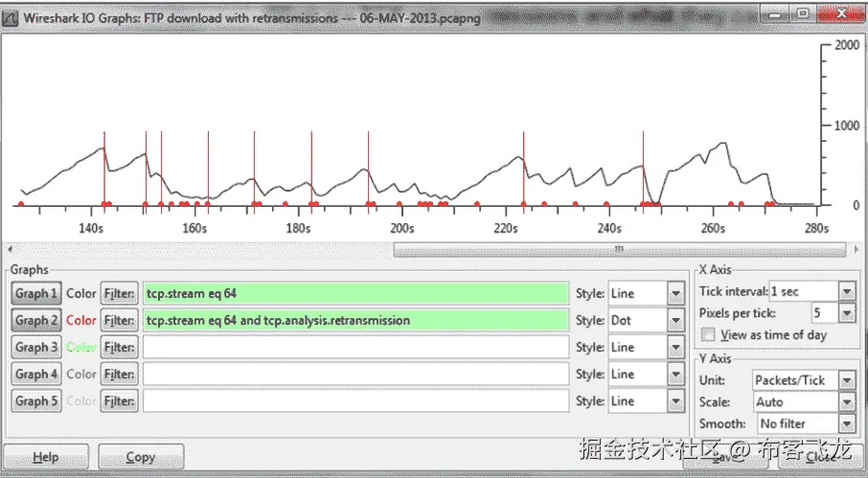Focus the empty Graph 4 filter field
868x478 pixels.
tap(356, 374)
